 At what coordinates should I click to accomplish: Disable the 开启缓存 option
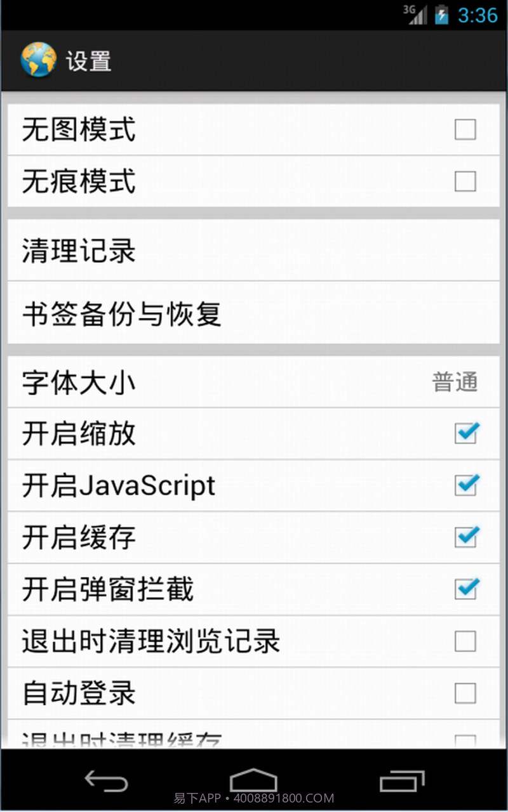tap(466, 538)
